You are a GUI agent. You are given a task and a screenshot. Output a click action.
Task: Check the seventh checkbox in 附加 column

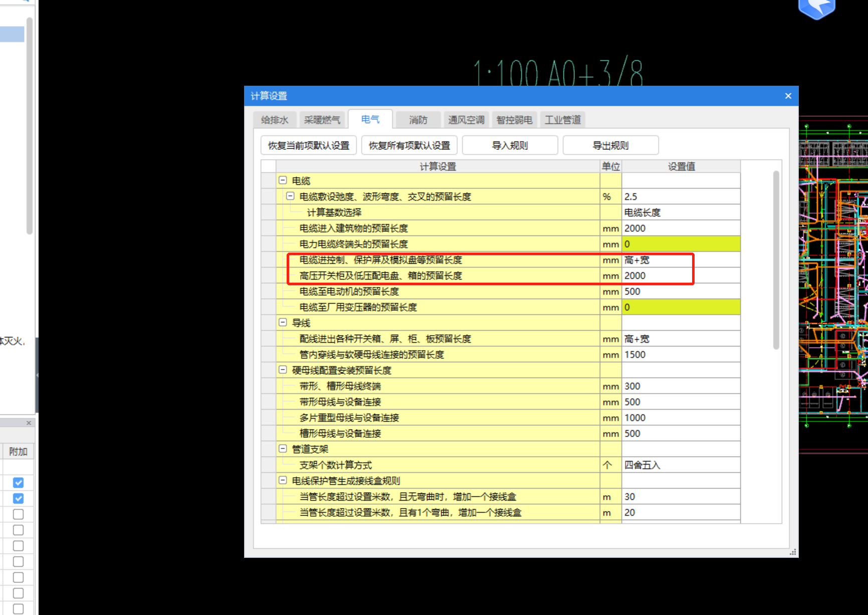(18, 577)
